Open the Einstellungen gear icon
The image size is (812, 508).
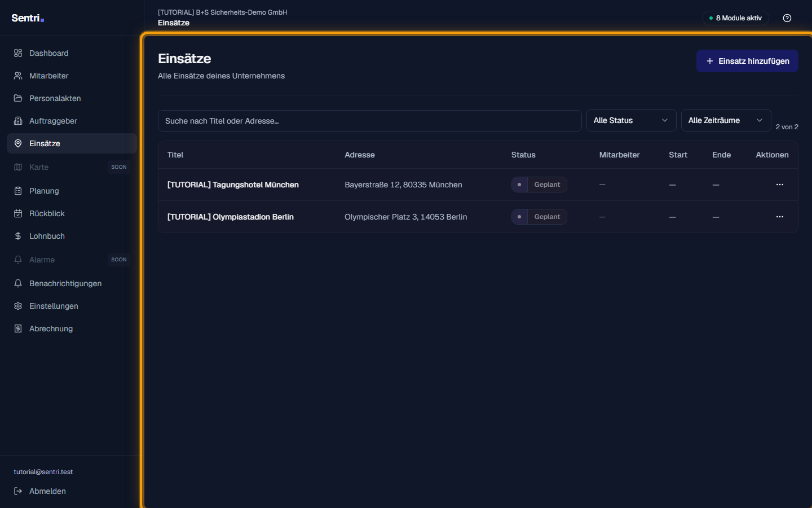pyautogui.click(x=18, y=306)
